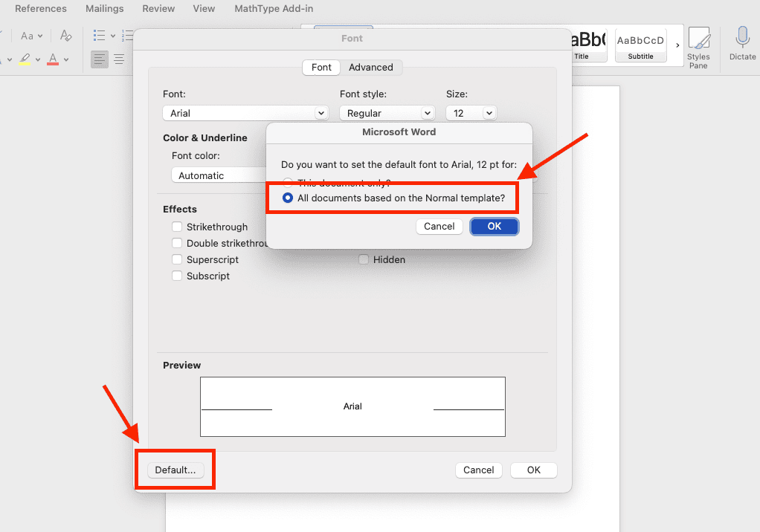The height and width of the screenshot is (532, 760).
Task: Click the Default... button
Action: coord(175,470)
